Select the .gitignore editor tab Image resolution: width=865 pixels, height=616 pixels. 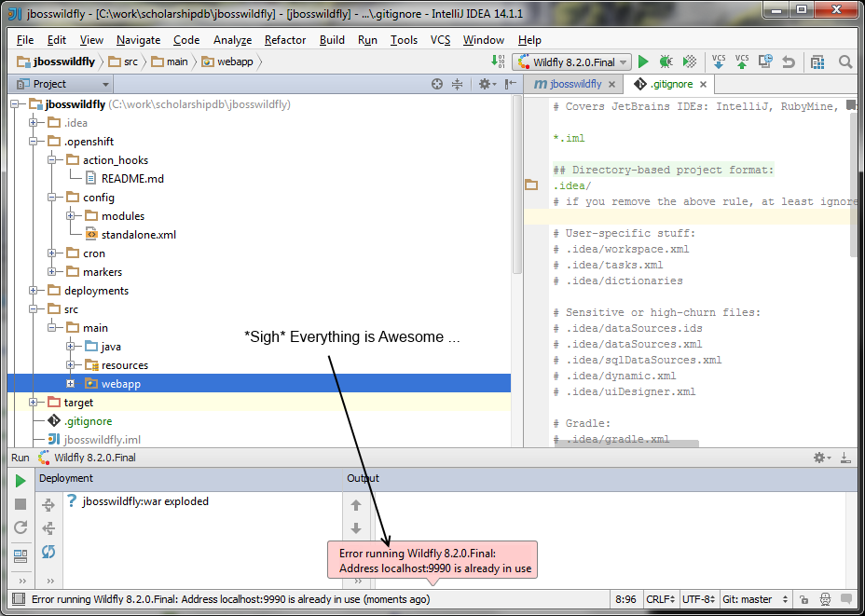coord(670,85)
